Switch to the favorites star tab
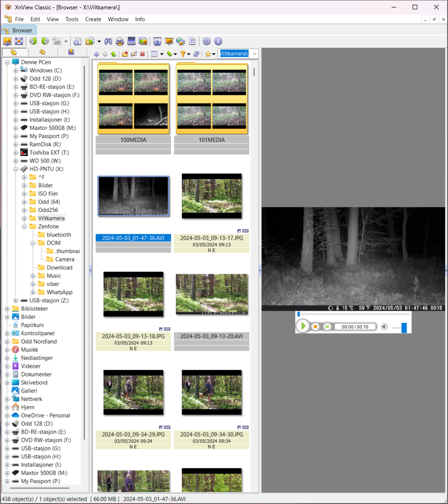The height and width of the screenshot is (504, 448). (42, 52)
